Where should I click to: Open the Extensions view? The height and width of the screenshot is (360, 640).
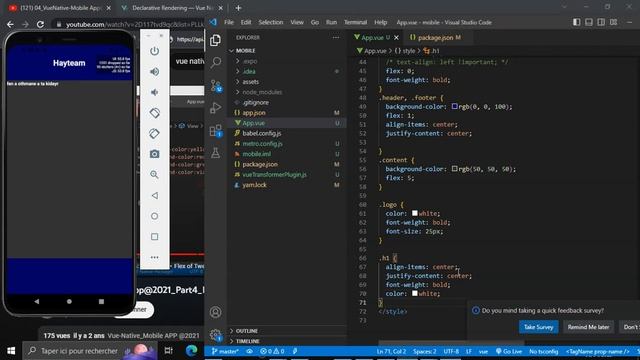tap(216, 131)
